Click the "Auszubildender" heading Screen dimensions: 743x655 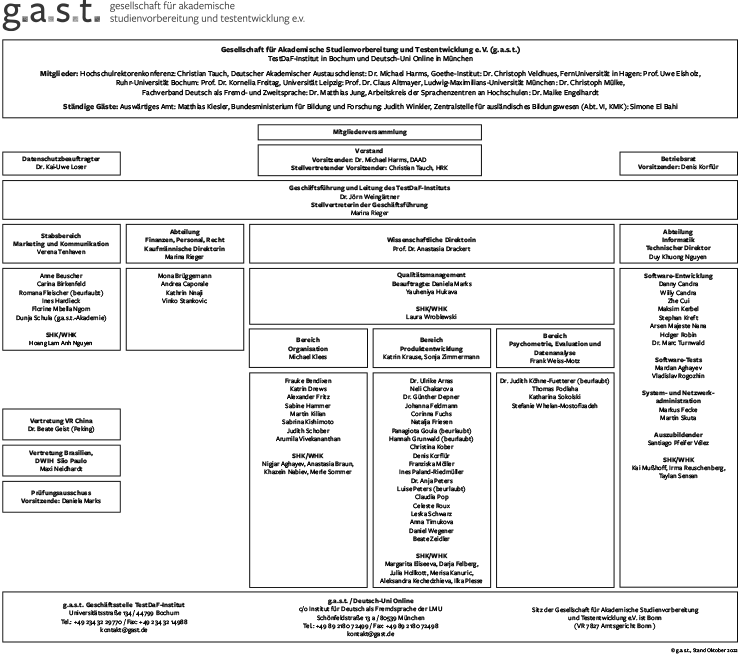pyautogui.click(x=678, y=435)
